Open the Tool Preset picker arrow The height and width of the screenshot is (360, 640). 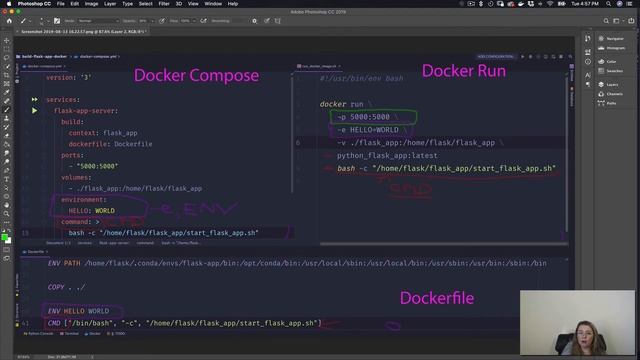[x=30, y=21]
